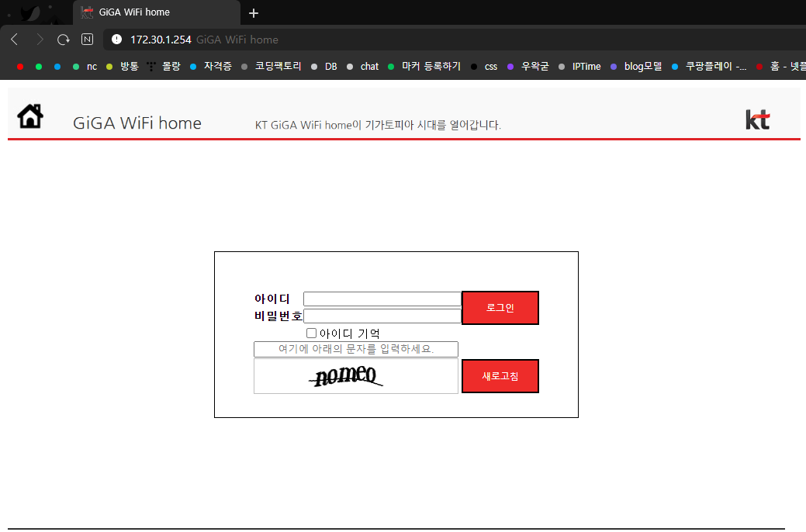Open the 우왁굳 bookmark
Screen dimensions: 806x532
click(x=528, y=67)
